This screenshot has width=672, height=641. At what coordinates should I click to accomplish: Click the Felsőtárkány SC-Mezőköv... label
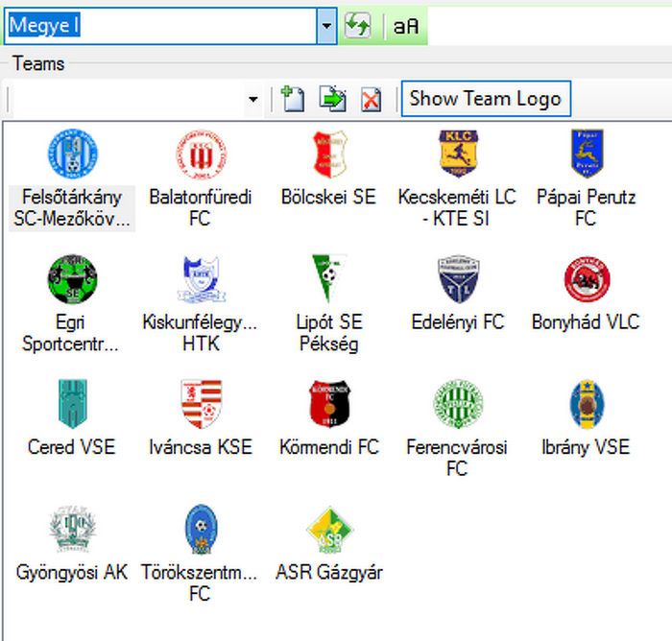[72, 208]
